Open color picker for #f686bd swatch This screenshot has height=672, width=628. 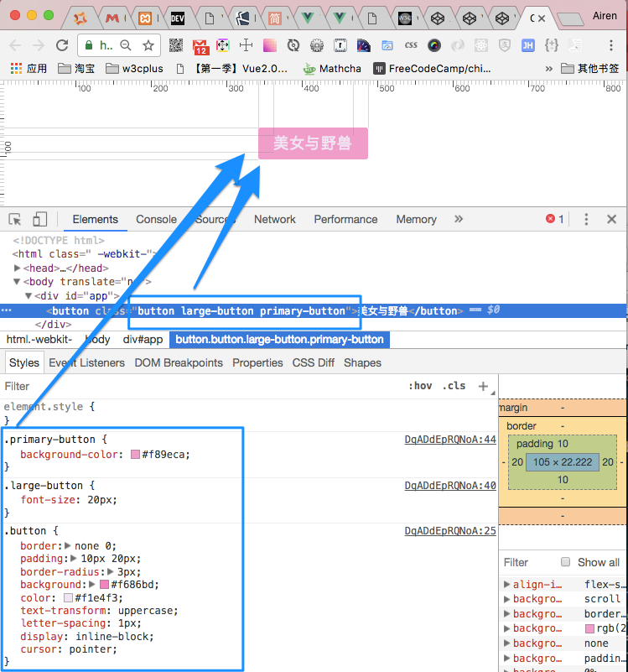tap(104, 584)
